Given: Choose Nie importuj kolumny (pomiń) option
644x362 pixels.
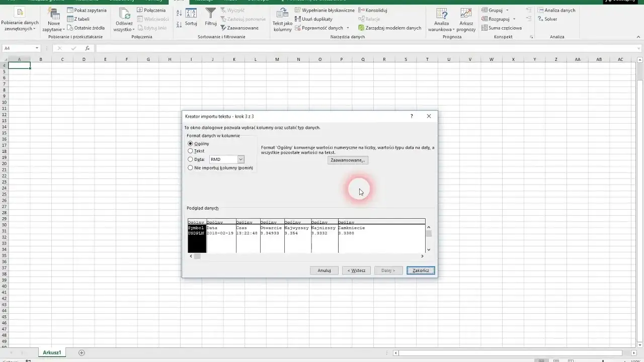Looking at the screenshot, I should click(x=190, y=168).
